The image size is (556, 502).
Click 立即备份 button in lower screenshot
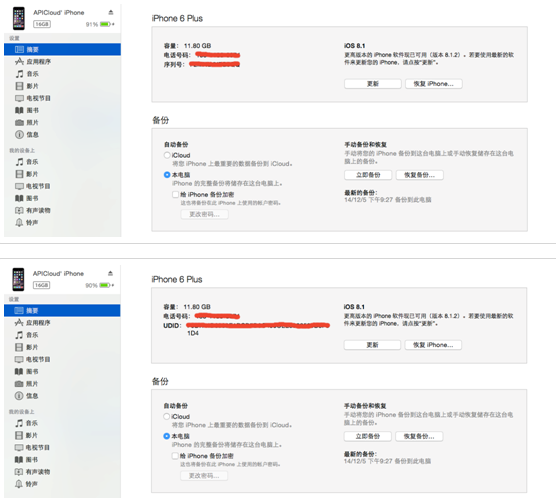pos(368,436)
